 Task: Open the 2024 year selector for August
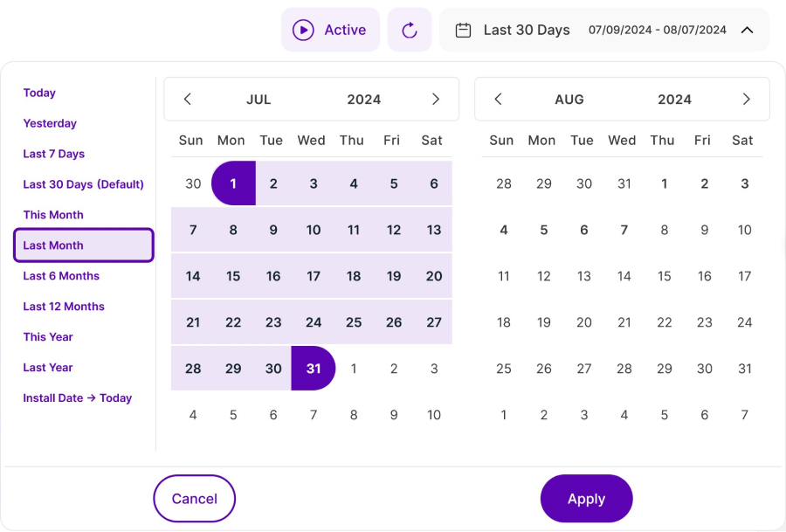pyautogui.click(x=674, y=100)
